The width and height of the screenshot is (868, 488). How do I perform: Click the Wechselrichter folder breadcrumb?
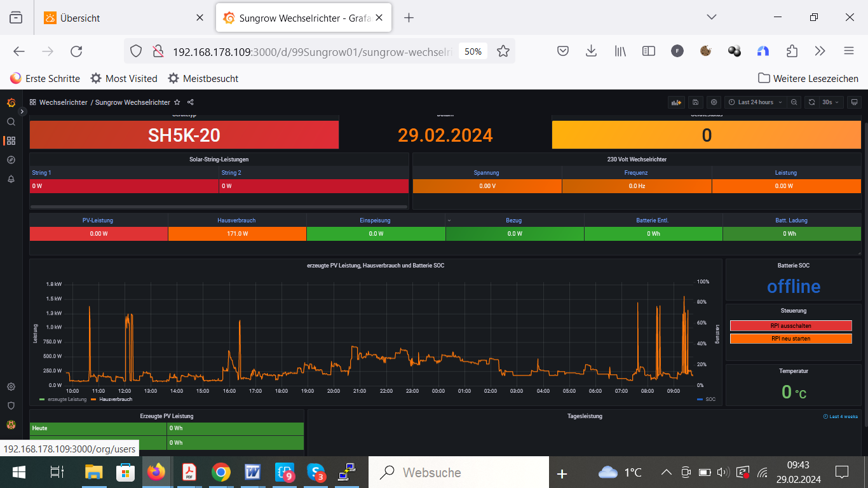tap(63, 102)
